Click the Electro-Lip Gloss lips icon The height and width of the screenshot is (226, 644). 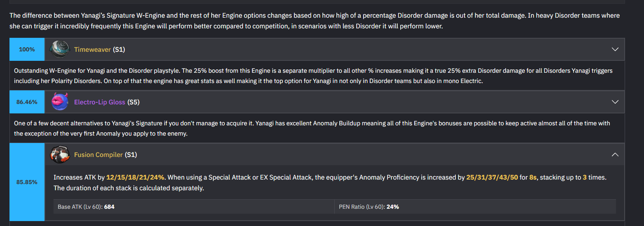(60, 102)
